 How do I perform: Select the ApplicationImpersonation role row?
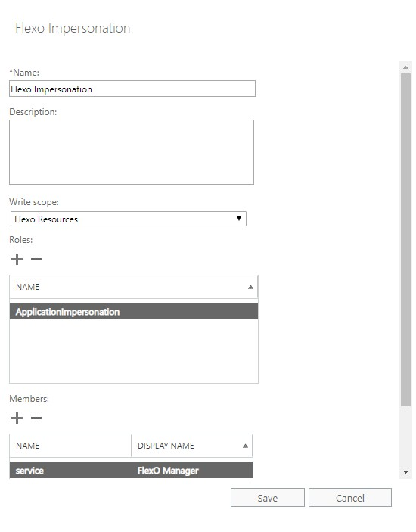pyautogui.click(x=134, y=312)
